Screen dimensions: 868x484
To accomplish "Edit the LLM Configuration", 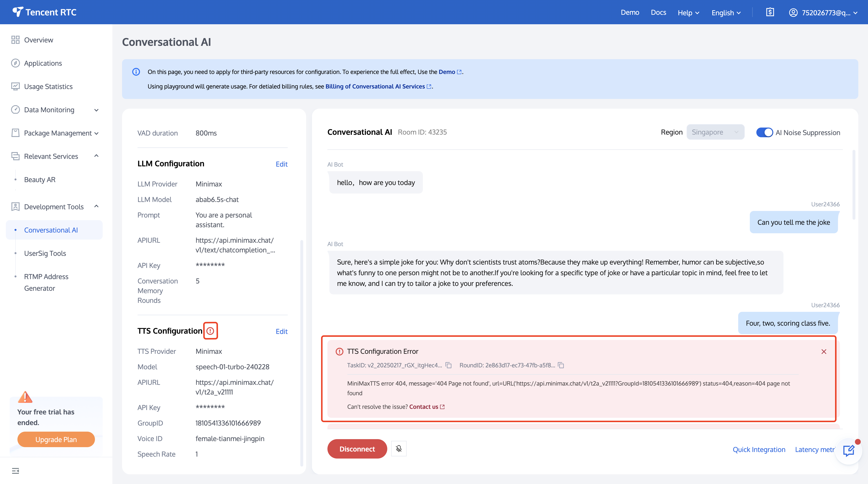I will pyautogui.click(x=281, y=164).
